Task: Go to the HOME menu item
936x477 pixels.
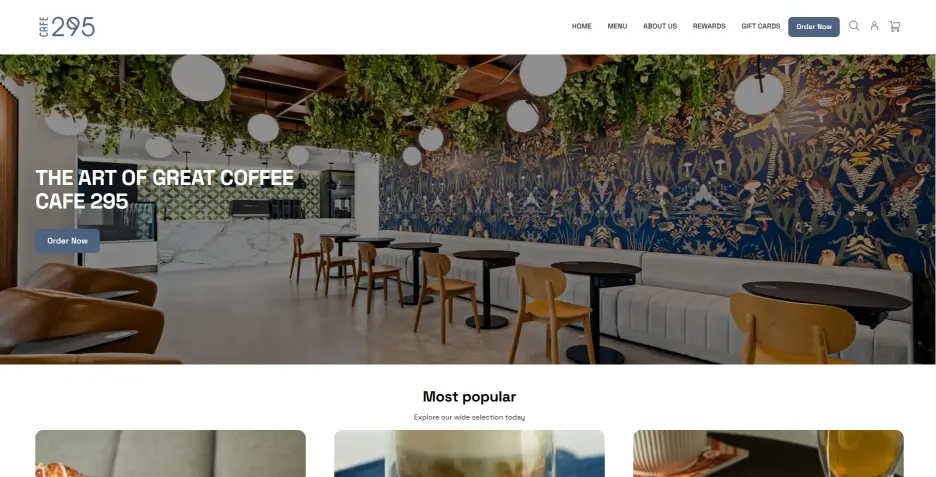Action: 581,26
